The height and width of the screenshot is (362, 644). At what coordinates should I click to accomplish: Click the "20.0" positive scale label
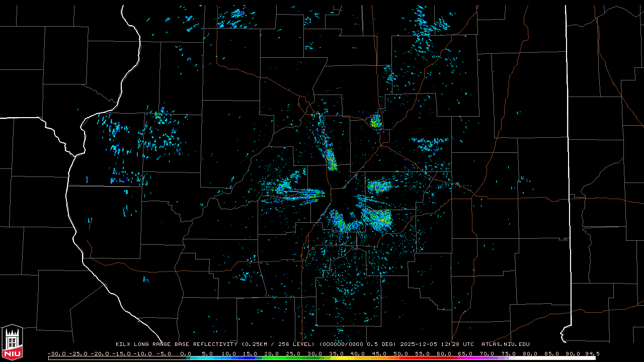(x=272, y=353)
